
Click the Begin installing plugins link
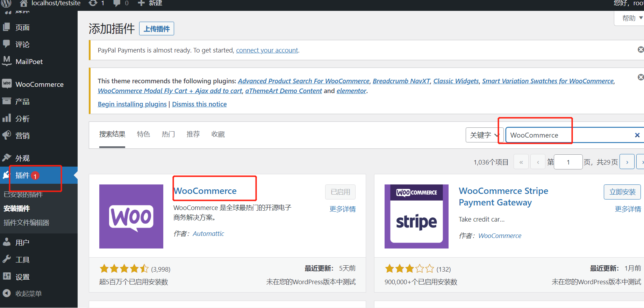coord(132,104)
